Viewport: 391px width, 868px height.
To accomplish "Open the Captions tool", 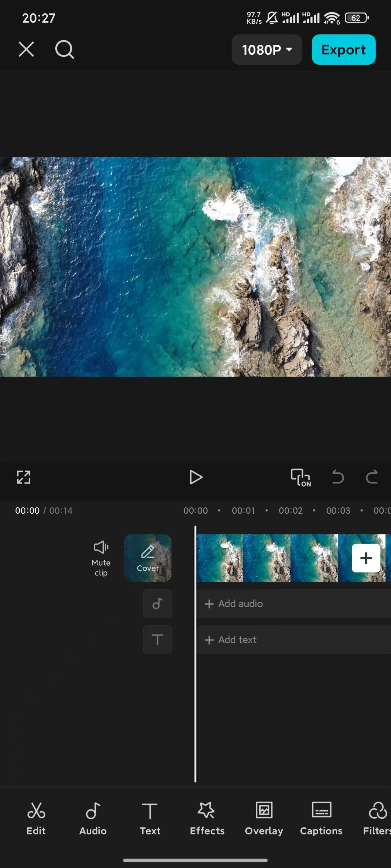I will point(321,818).
